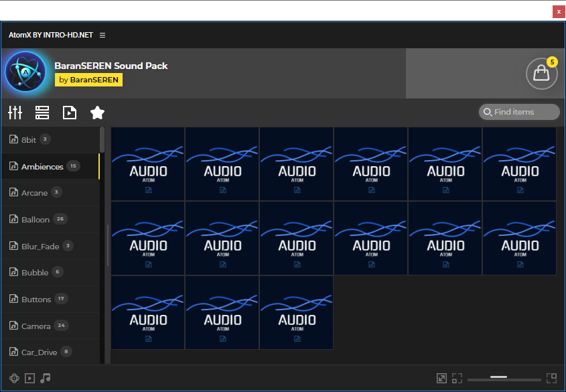Click the by BaranSEREN author badge
Viewport: 566px width, 392px height.
coord(88,80)
